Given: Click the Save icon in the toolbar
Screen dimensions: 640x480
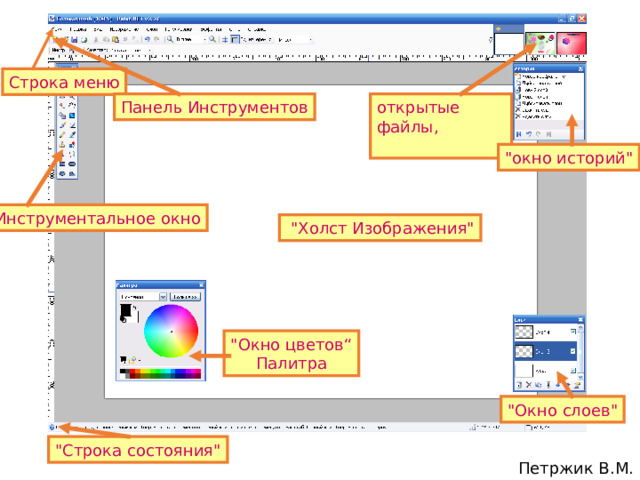Looking at the screenshot, I should click(x=74, y=40).
